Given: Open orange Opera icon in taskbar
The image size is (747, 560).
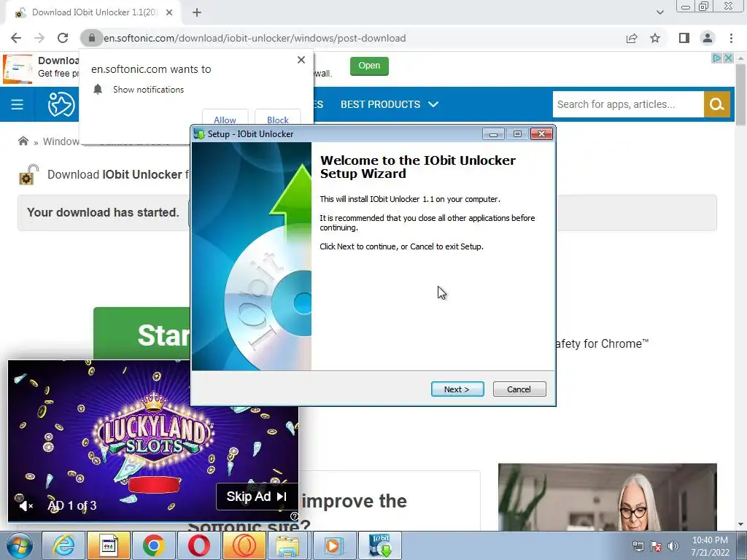Looking at the screenshot, I should tap(244, 545).
